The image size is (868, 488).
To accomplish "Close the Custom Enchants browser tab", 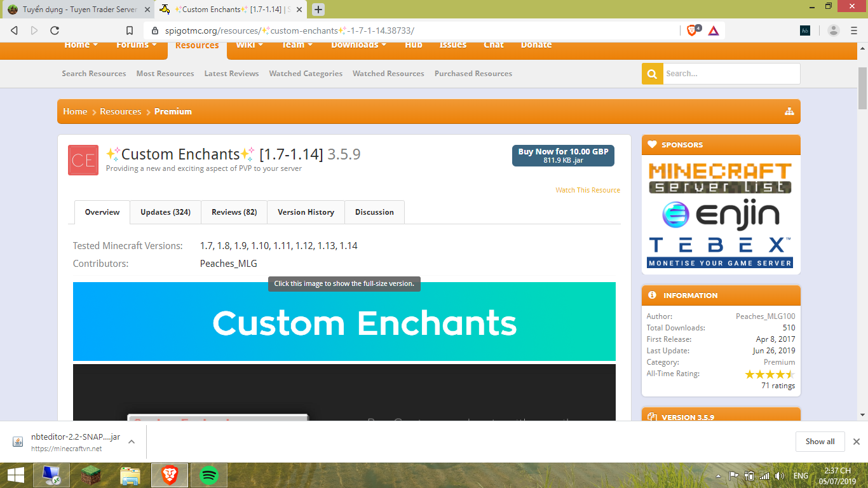I will coord(299,10).
